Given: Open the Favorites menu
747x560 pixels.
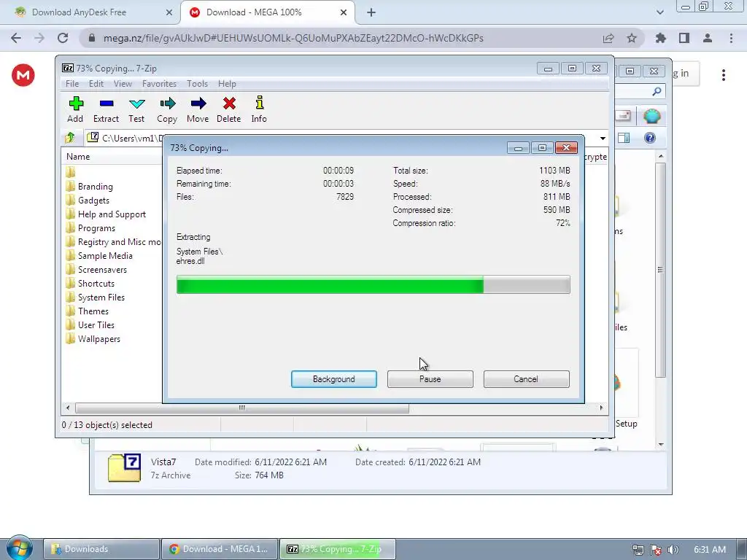Looking at the screenshot, I should point(159,84).
